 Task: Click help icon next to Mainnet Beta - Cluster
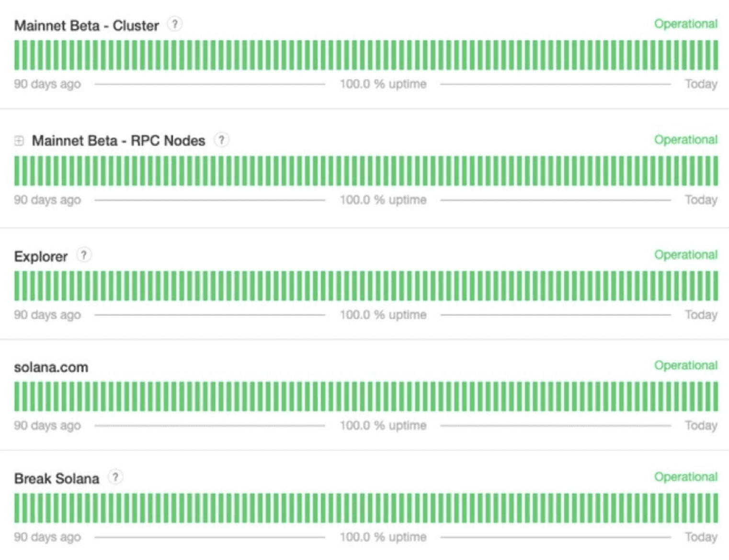coord(175,24)
